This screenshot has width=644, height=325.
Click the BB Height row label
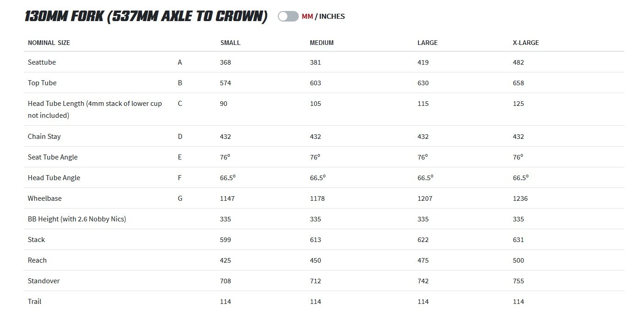77,219
